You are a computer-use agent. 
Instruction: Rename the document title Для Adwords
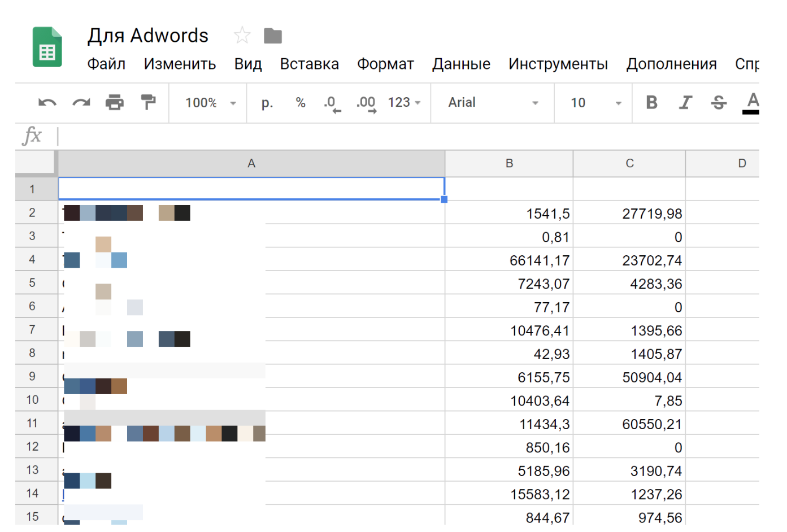148,36
